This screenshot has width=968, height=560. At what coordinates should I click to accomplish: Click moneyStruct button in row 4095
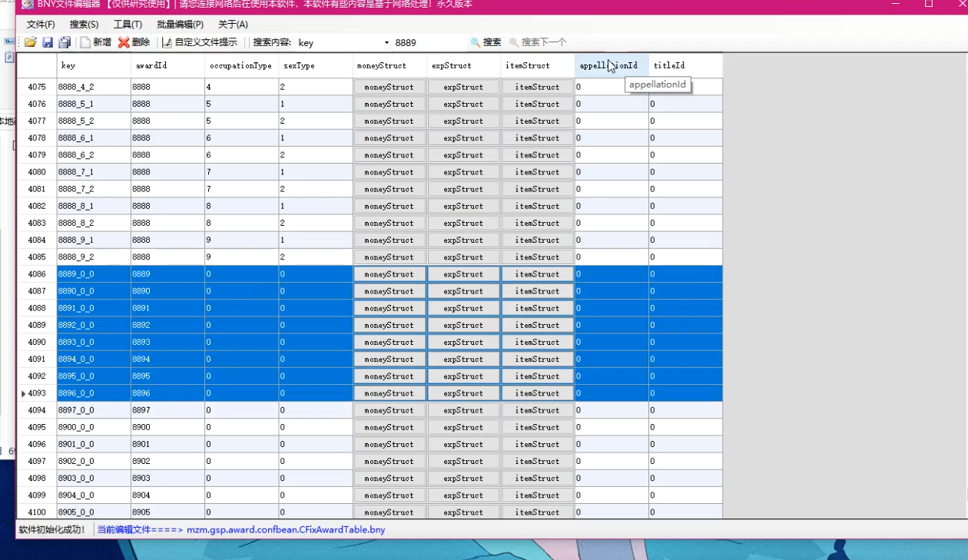pyautogui.click(x=390, y=427)
